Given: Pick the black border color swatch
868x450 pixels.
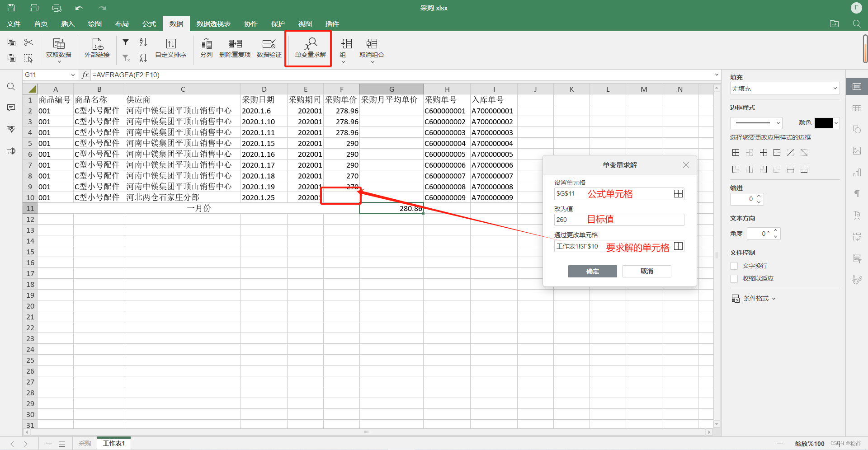Looking at the screenshot, I should point(824,123).
